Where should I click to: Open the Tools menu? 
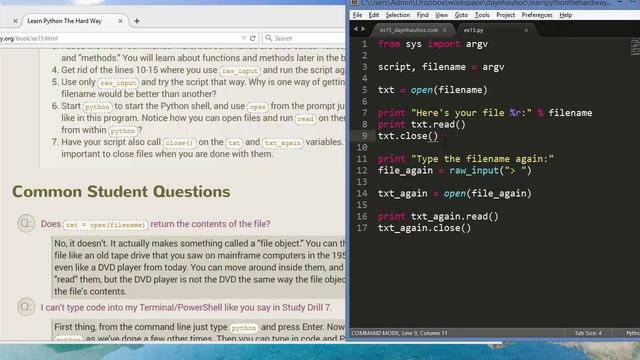tap(482, 15)
